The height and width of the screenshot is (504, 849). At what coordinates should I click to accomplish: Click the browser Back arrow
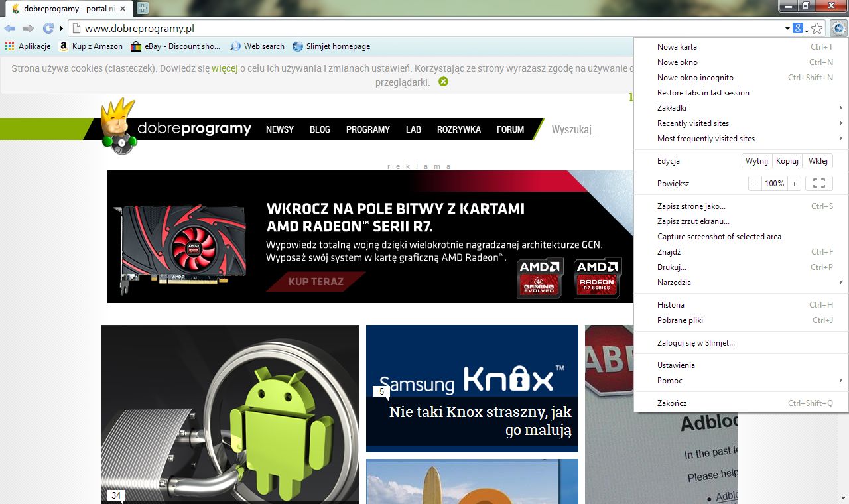click(x=10, y=28)
